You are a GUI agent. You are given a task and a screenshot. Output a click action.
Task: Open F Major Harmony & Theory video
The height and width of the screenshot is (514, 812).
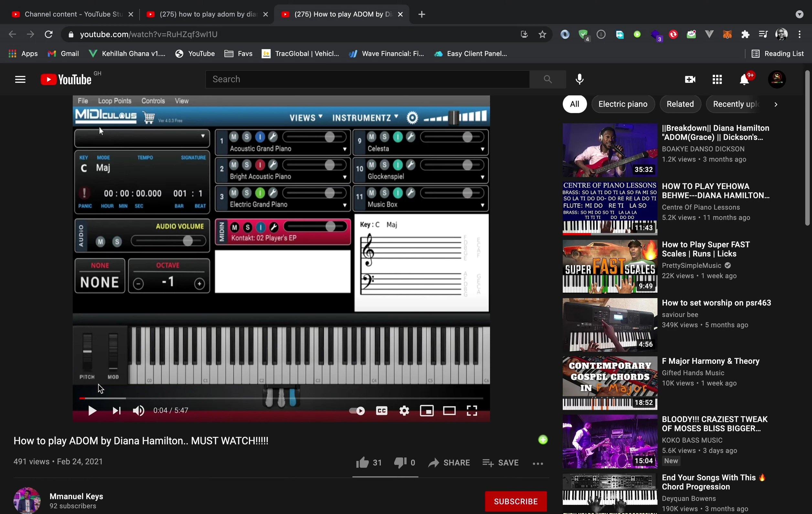coord(710,361)
